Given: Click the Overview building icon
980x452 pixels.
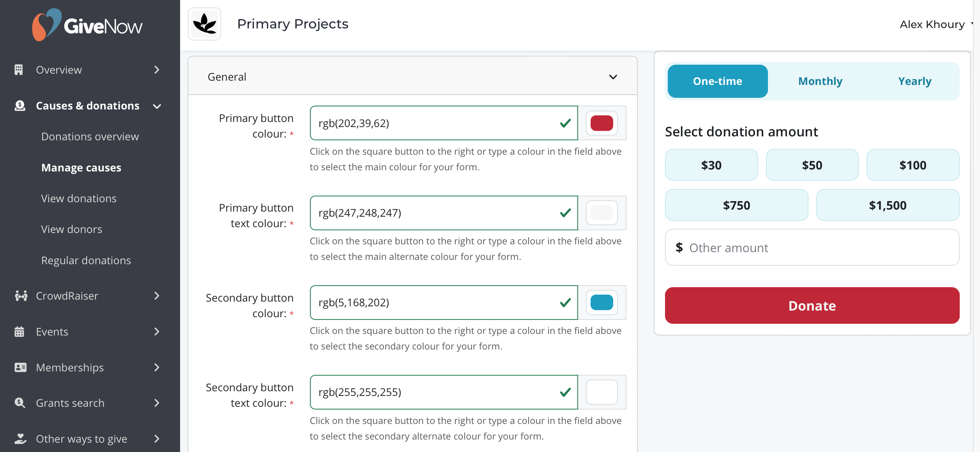Looking at the screenshot, I should click(x=19, y=70).
